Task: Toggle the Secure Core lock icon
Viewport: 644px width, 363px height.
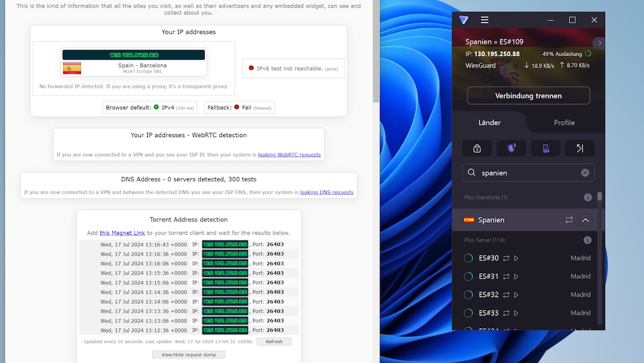Action: (477, 149)
